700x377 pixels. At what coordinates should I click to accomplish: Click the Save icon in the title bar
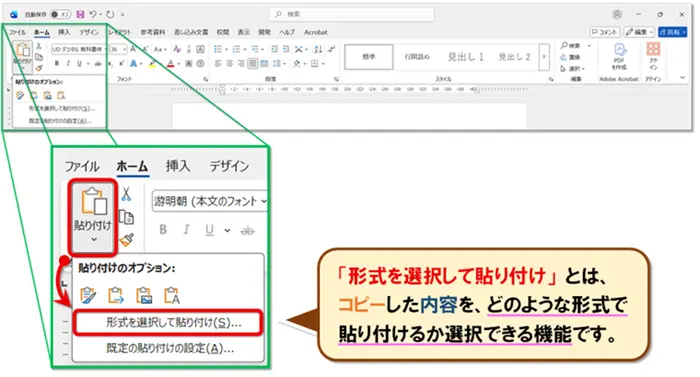[80, 14]
